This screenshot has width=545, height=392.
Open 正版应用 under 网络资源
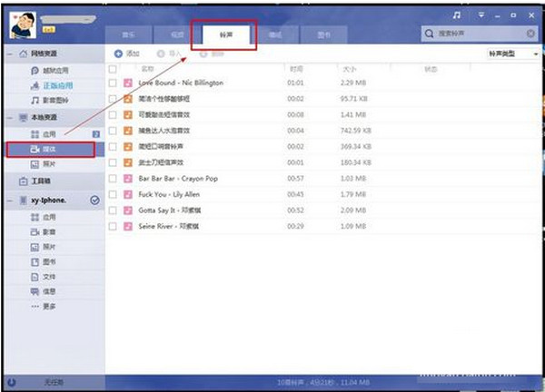54,84
